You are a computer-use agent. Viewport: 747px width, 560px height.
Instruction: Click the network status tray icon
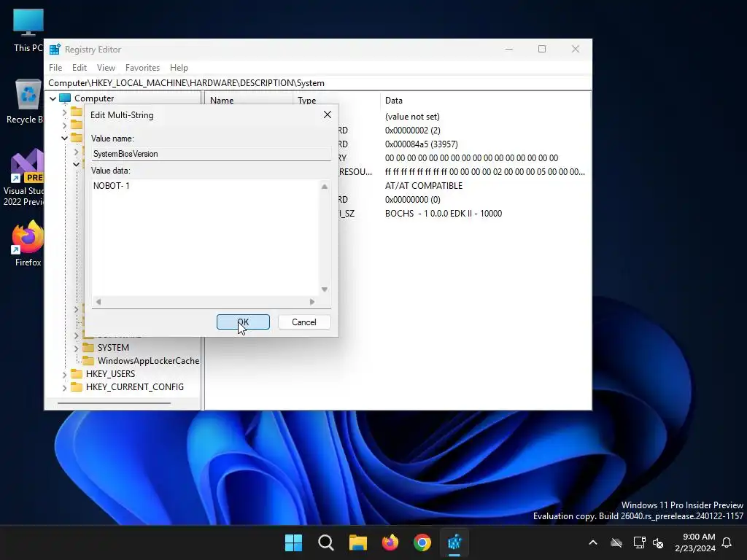click(x=639, y=542)
